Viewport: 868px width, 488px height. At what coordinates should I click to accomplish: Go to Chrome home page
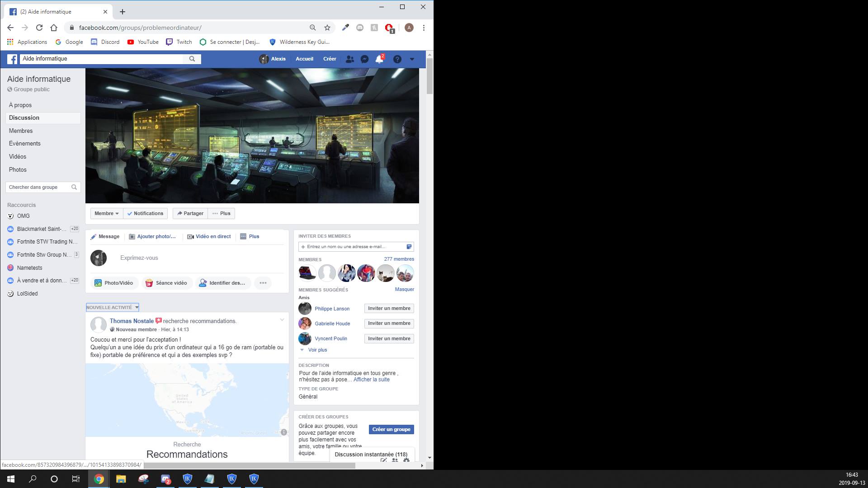(x=54, y=28)
